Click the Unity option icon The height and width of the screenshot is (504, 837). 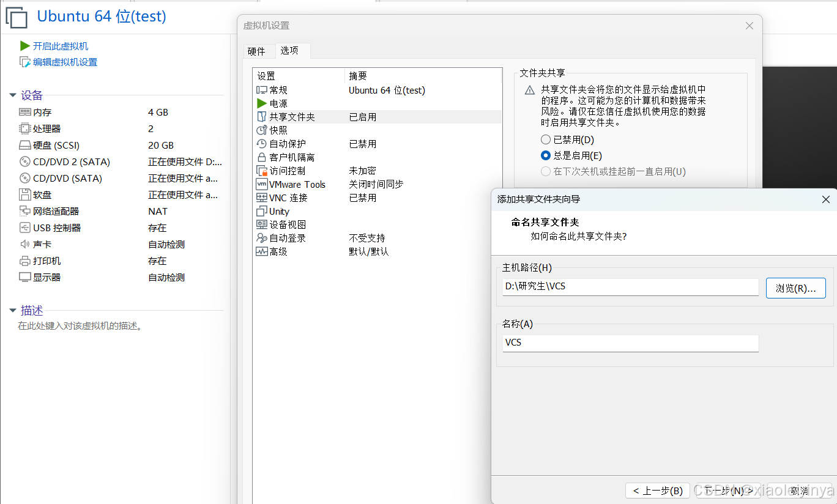click(262, 212)
